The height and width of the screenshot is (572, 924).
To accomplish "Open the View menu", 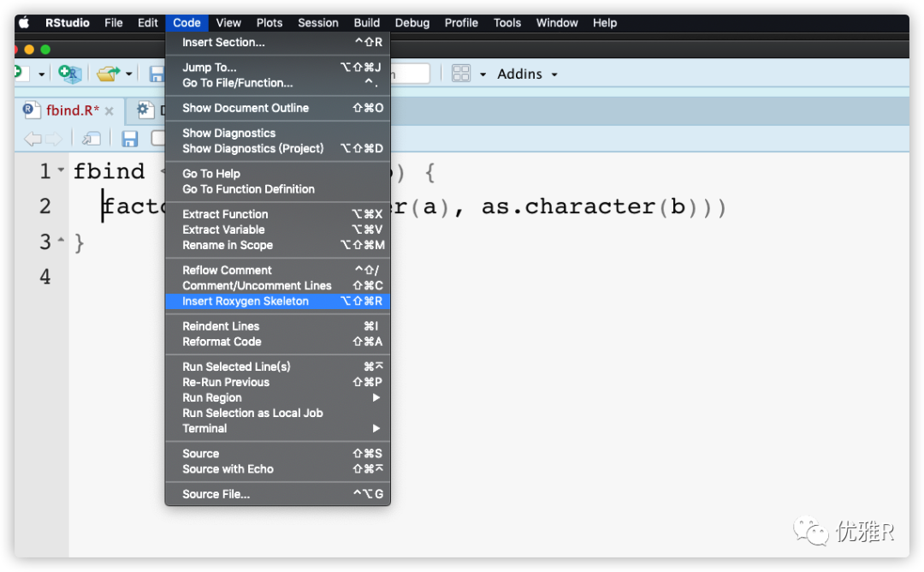I will [x=228, y=23].
